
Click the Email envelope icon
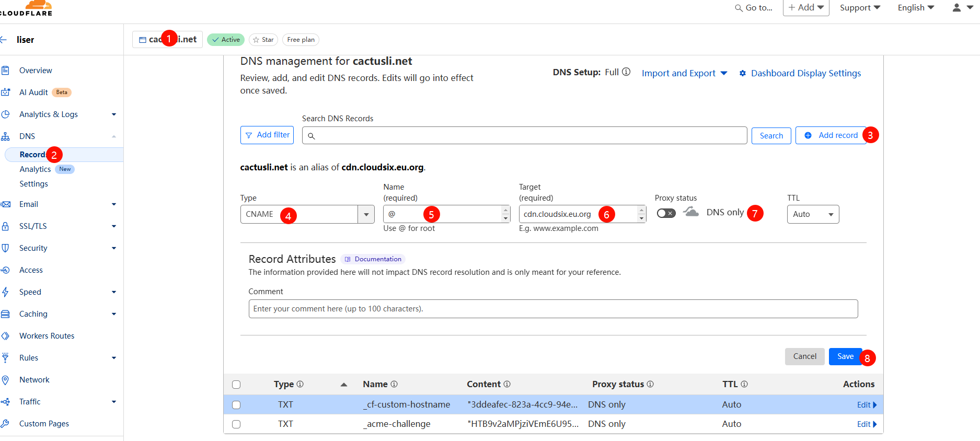5,204
